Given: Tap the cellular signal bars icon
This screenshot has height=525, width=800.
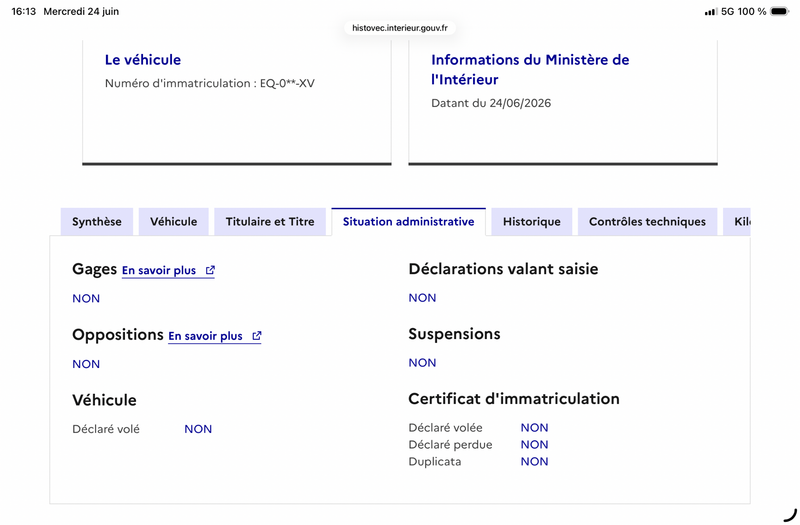Looking at the screenshot, I should click(x=711, y=11).
